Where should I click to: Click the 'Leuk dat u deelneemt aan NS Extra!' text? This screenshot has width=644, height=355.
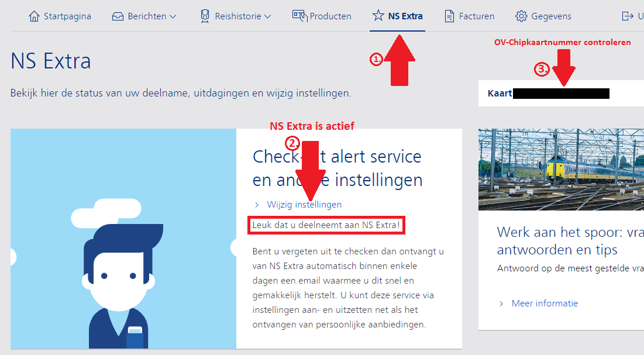(326, 225)
